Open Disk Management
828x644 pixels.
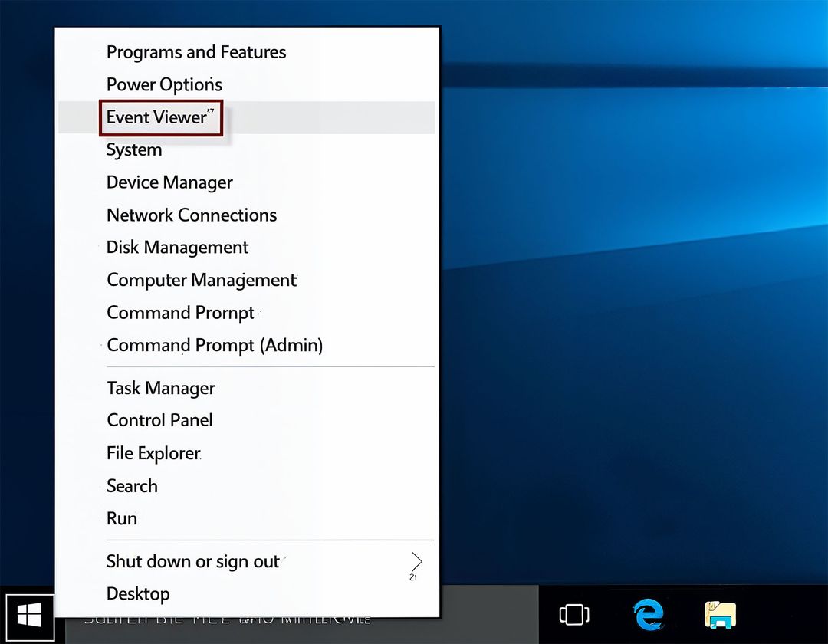177,247
